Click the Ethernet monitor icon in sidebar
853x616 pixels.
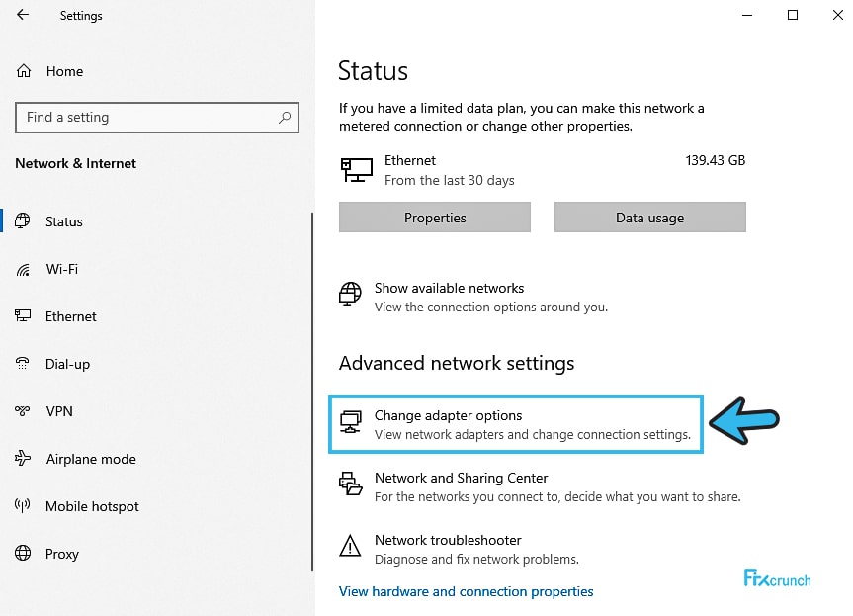coord(23,315)
